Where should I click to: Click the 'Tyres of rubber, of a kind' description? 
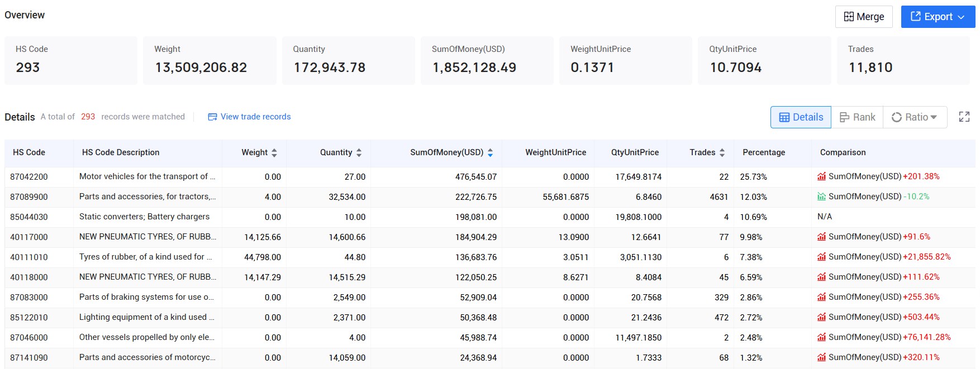pyautogui.click(x=146, y=257)
